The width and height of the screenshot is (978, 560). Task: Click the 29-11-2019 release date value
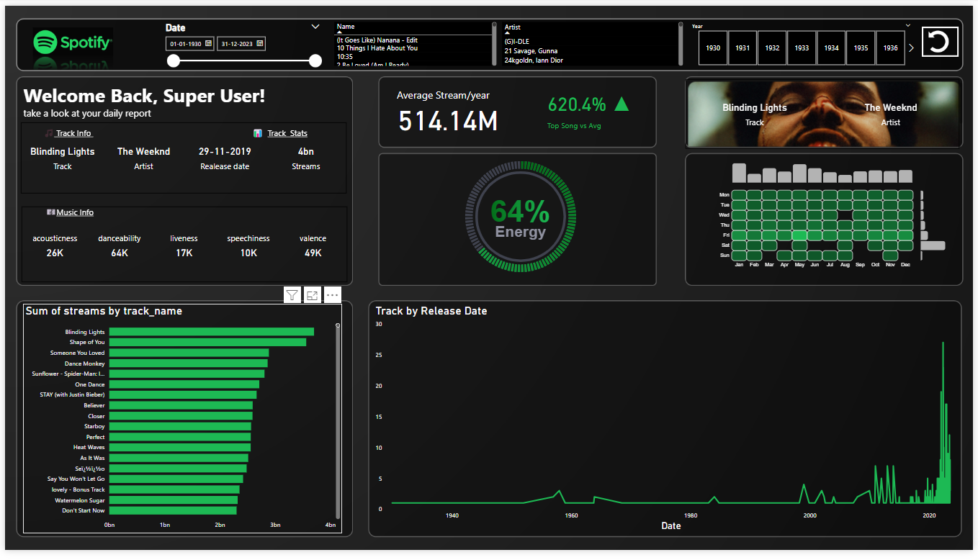coord(225,151)
